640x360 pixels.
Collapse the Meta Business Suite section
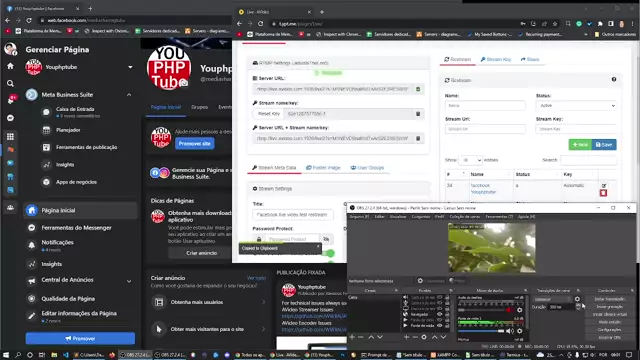click(129, 95)
